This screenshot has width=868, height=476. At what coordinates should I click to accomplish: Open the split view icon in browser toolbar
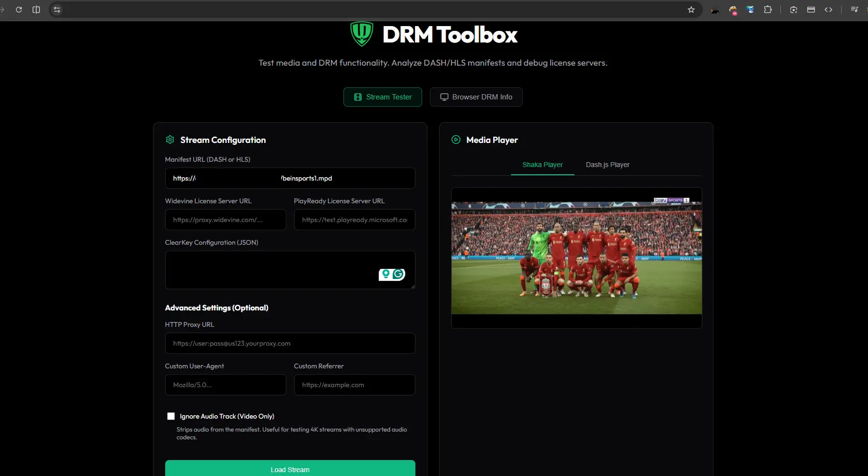pyautogui.click(x=36, y=10)
